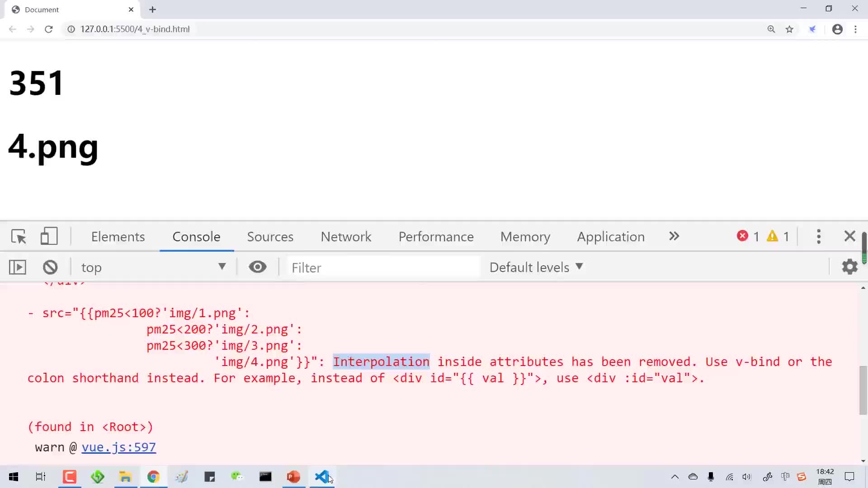Click the close DevTools button
Viewport: 868px width, 488px height.
pyautogui.click(x=850, y=236)
